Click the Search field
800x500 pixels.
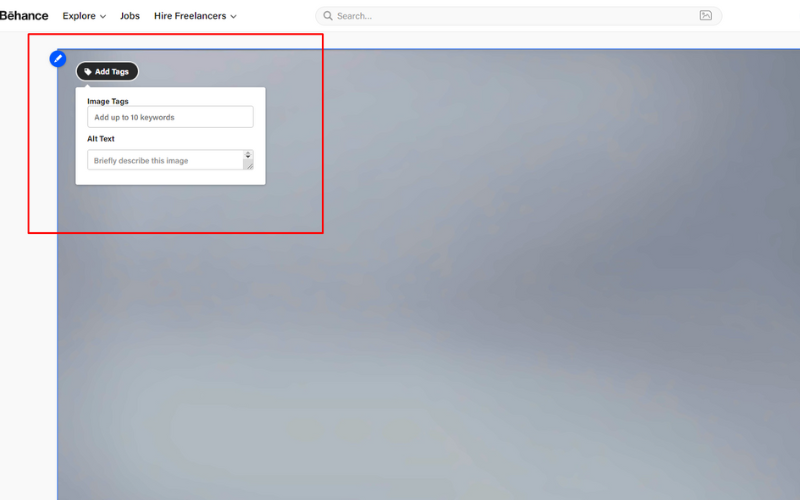tap(518, 16)
